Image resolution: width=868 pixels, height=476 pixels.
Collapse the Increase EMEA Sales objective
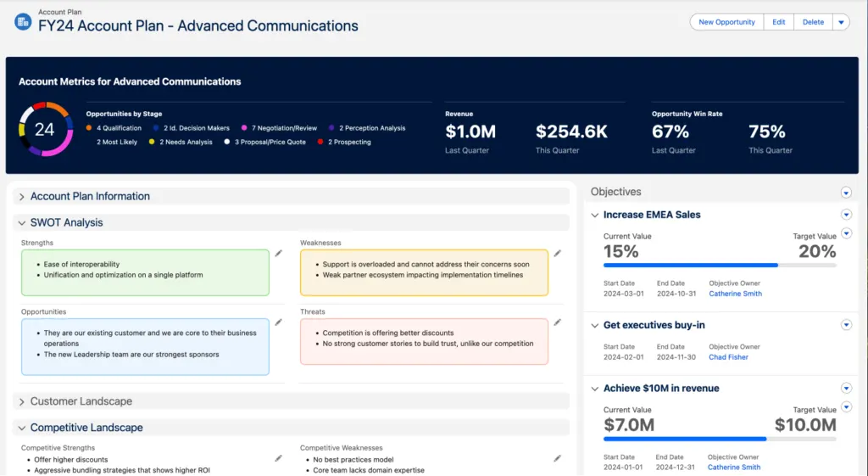coord(595,216)
